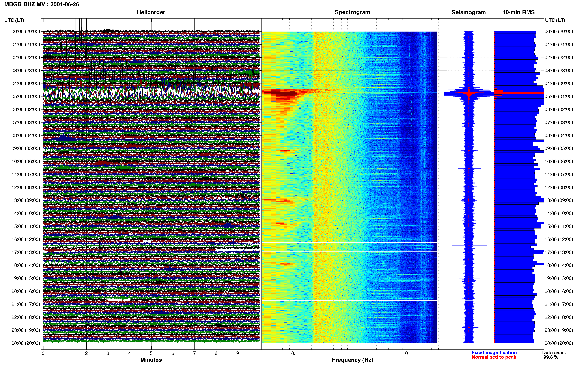Click the right 05:00 (01:00) time label
The width and height of the screenshot is (588, 368).
[x=559, y=96]
